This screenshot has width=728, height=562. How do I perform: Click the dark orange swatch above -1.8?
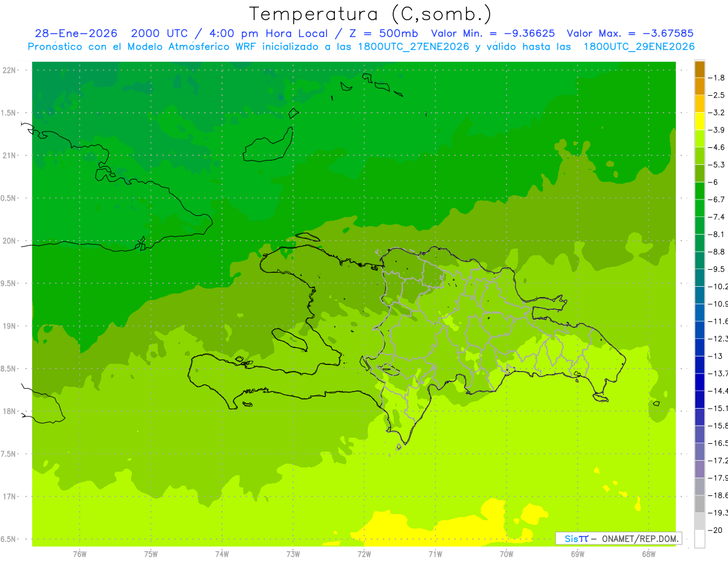coord(699,69)
